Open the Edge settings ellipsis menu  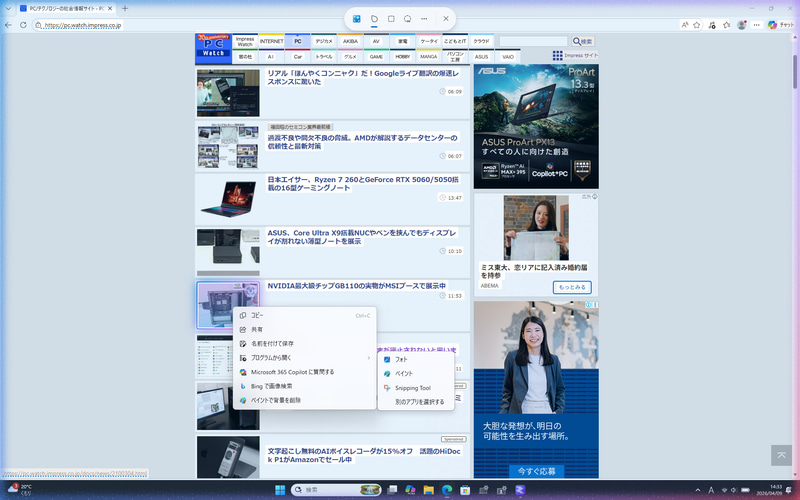[x=757, y=25]
